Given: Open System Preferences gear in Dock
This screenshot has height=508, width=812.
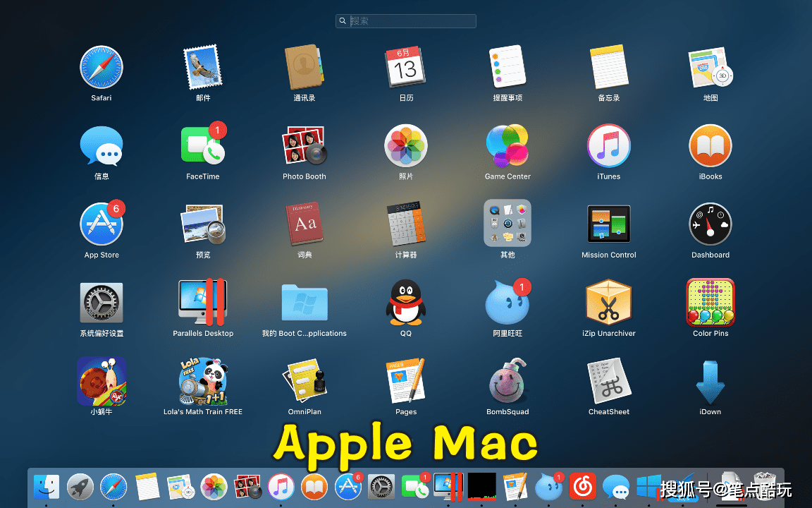Looking at the screenshot, I should tap(381, 488).
